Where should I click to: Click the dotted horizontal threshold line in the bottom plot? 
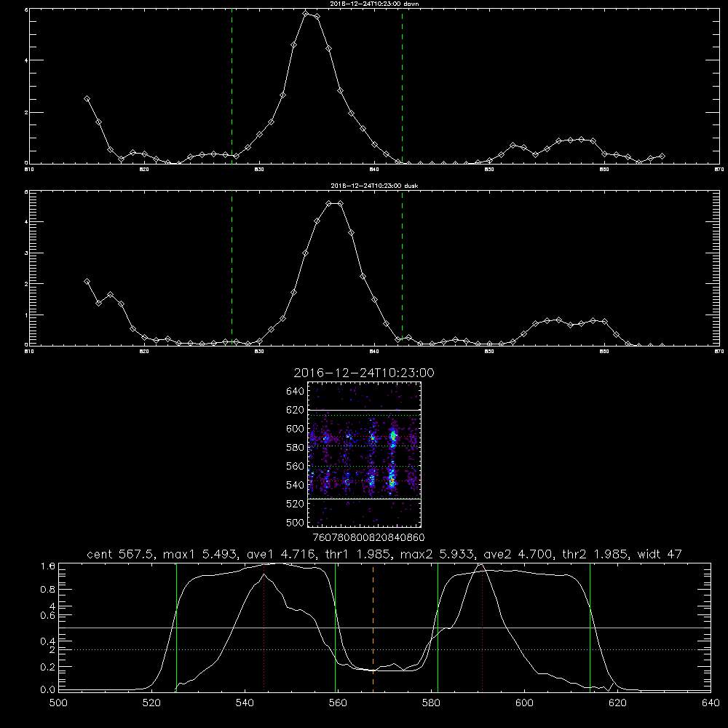coord(384,649)
